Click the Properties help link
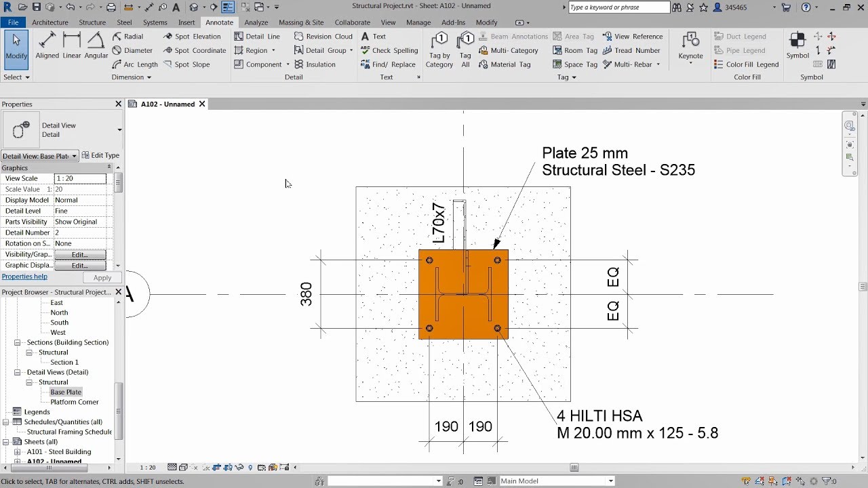 click(25, 276)
